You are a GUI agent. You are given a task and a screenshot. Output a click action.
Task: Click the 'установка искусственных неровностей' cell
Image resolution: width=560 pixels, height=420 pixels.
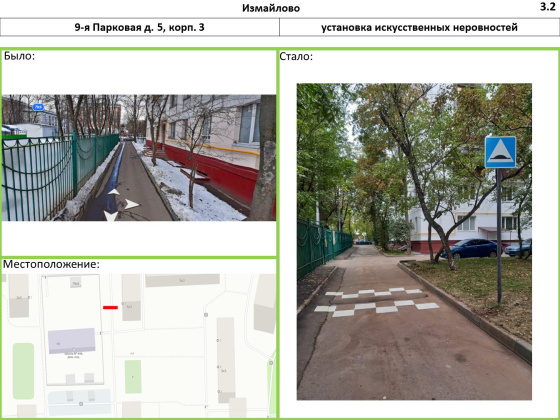419,28
